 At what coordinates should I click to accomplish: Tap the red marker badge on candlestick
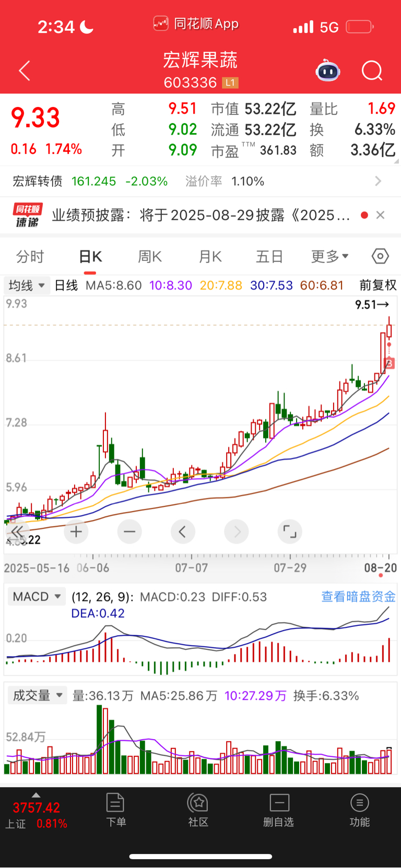(389, 363)
